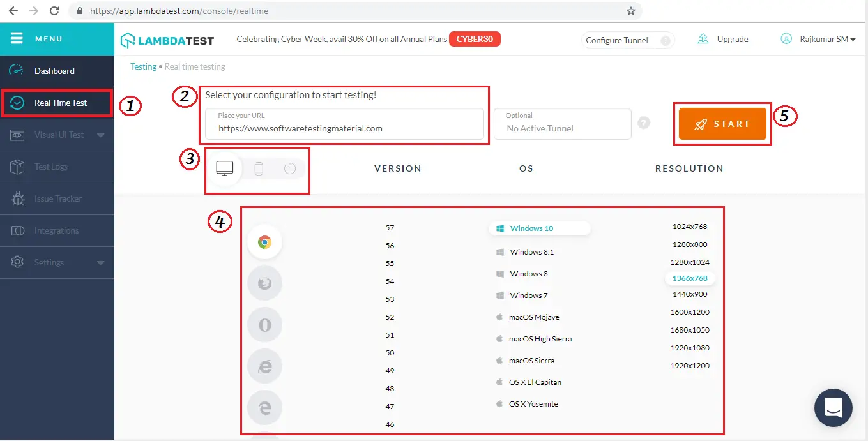Open Test Logs in the sidebar
This screenshot has width=868, height=441.
point(57,167)
